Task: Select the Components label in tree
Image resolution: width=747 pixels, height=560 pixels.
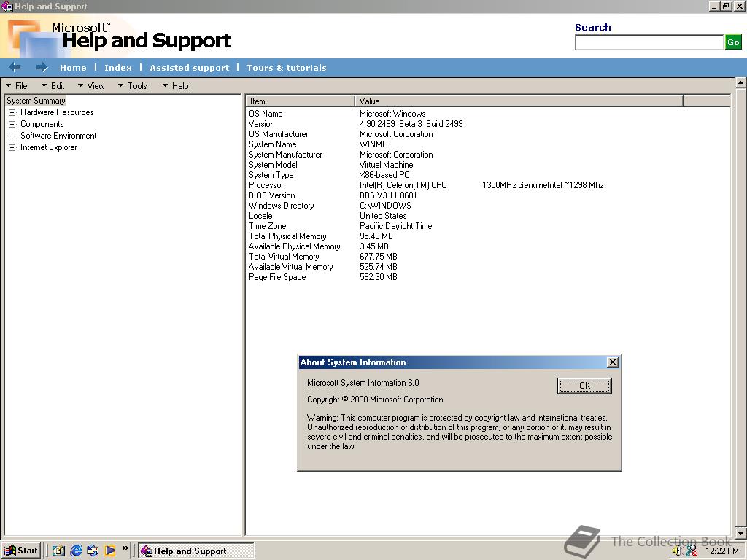Action: click(42, 124)
